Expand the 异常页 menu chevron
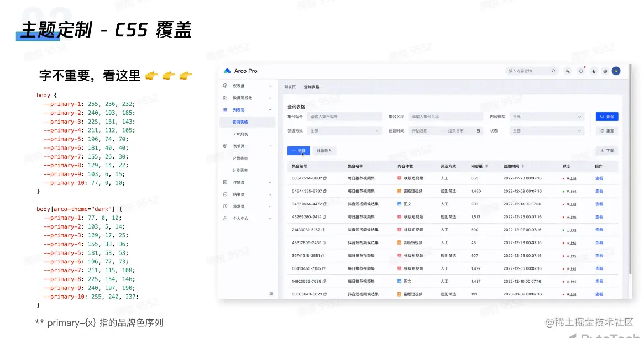The image size is (644, 338). [270, 207]
